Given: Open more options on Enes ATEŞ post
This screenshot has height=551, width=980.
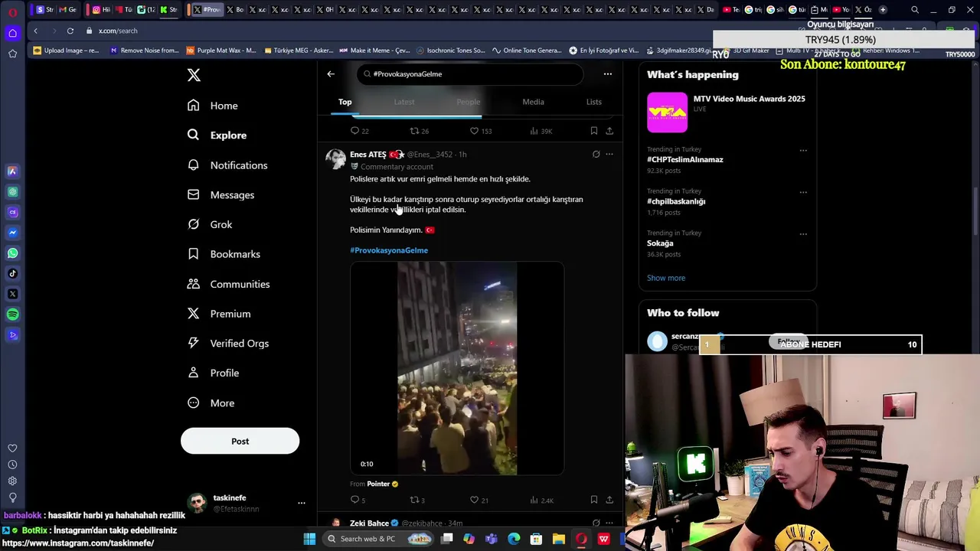Looking at the screenshot, I should pyautogui.click(x=609, y=155).
